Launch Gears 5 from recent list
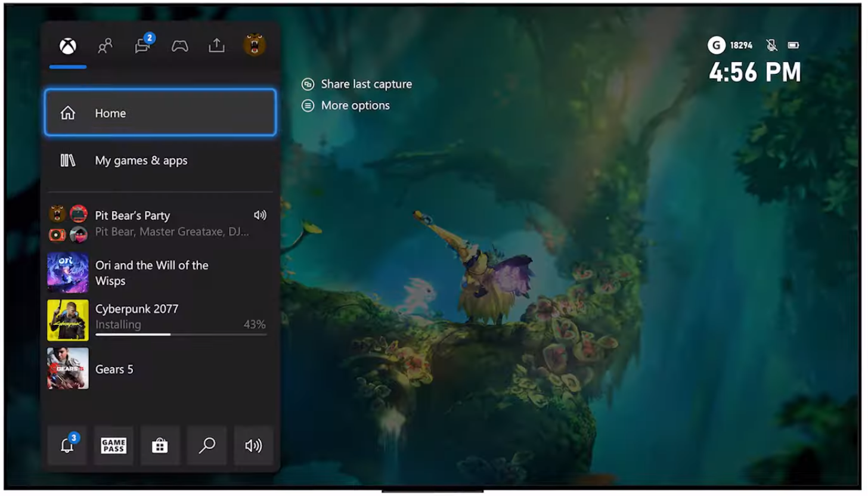The width and height of the screenshot is (868, 496). tap(114, 369)
